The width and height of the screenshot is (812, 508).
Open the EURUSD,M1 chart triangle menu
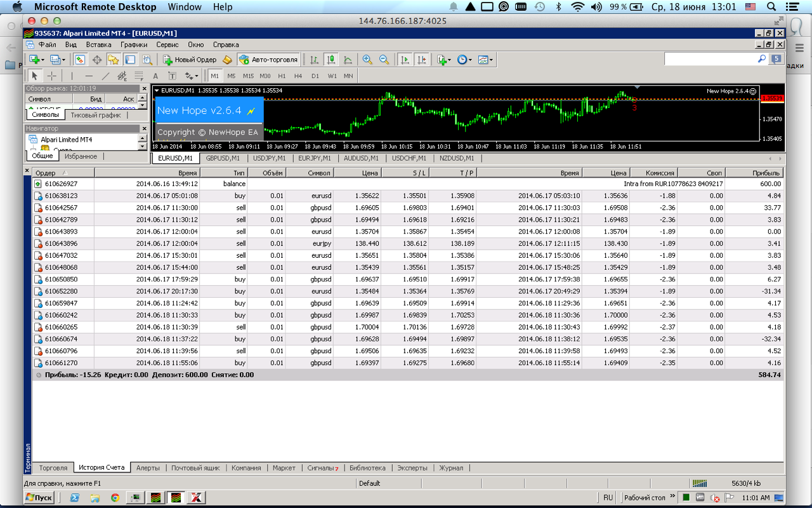(157, 91)
